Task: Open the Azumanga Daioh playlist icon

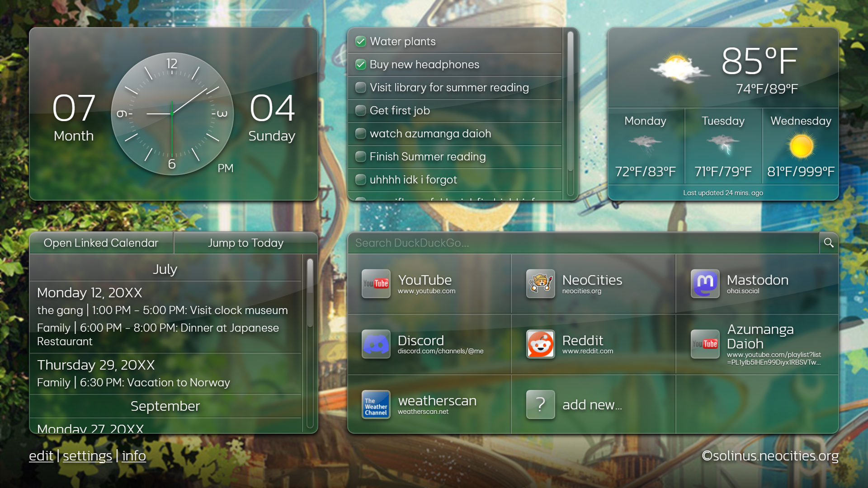Action: click(x=705, y=344)
